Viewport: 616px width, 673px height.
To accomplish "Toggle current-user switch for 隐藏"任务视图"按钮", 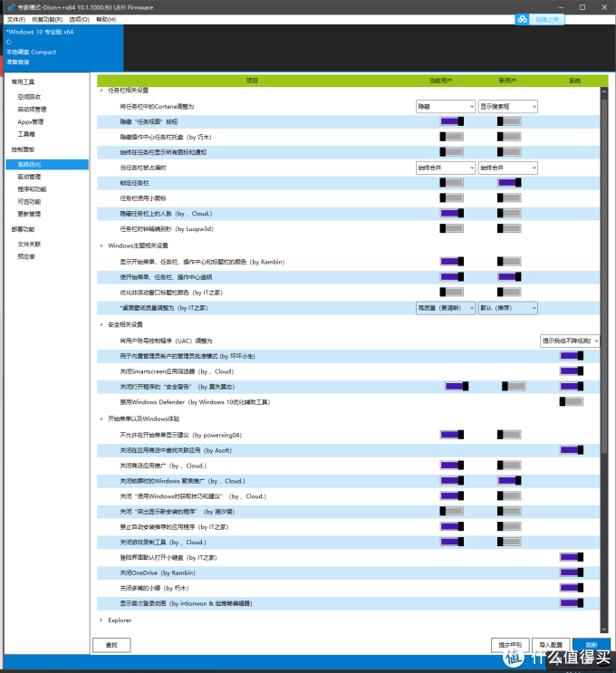I will click(x=452, y=121).
